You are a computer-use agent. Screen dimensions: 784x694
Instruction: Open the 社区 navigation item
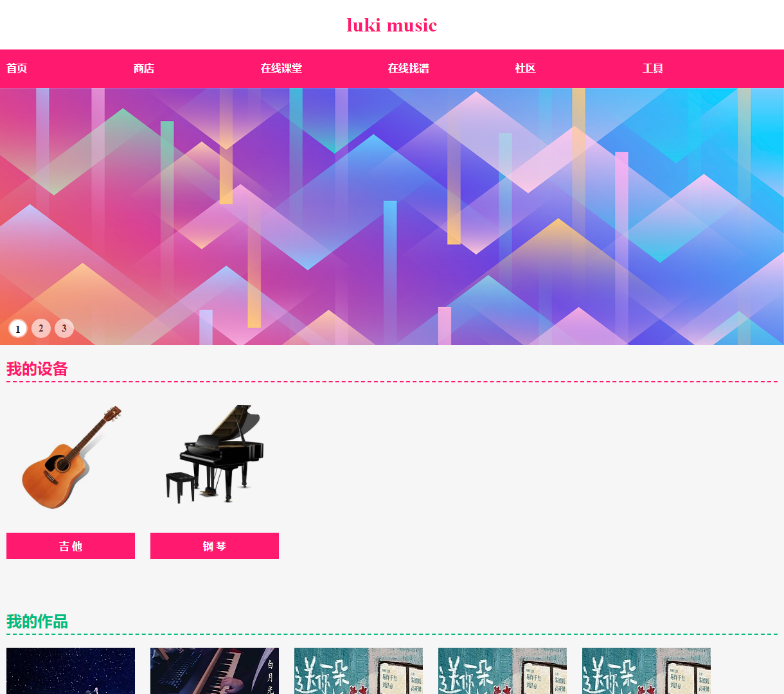(x=525, y=69)
